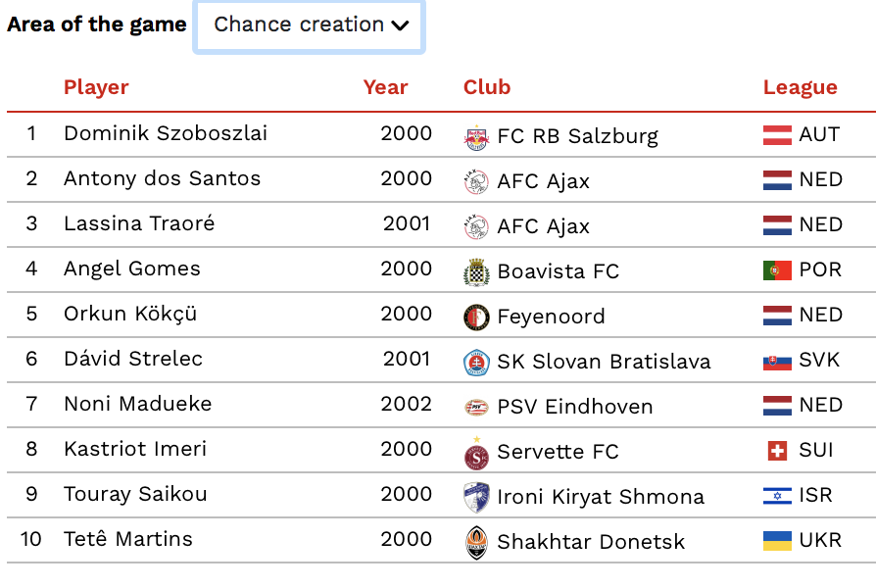This screenshot has width=876, height=588.
Task: Select player name Noni Madueke
Action: tap(138, 404)
